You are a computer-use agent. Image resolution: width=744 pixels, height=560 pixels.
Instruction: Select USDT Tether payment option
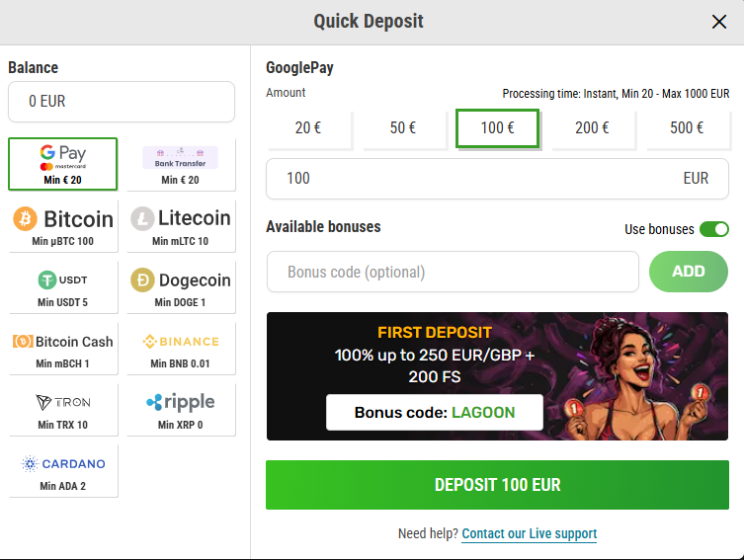(x=62, y=286)
